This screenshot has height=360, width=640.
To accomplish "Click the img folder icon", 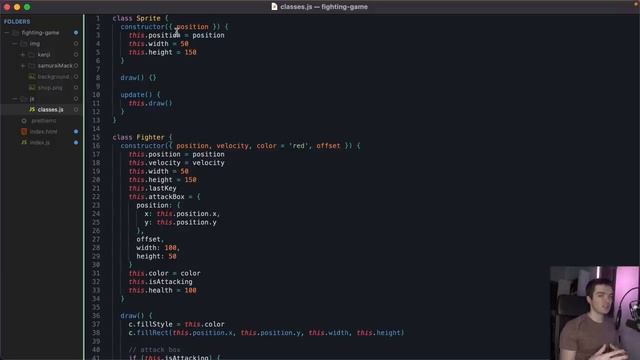I will [x=24, y=44].
